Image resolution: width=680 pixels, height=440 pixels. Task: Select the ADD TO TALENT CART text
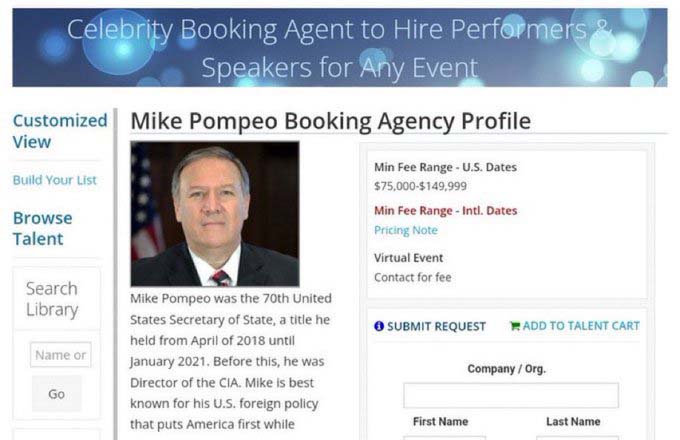580,326
